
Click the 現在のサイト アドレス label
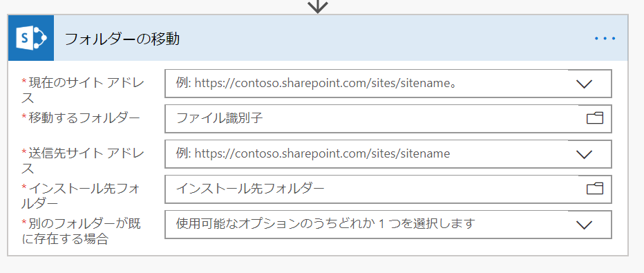point(82,91)
